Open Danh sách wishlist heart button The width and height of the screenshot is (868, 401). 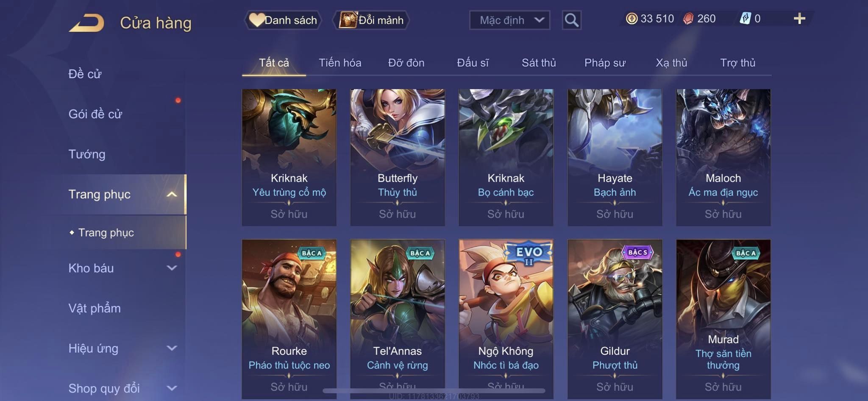[283, 20]
